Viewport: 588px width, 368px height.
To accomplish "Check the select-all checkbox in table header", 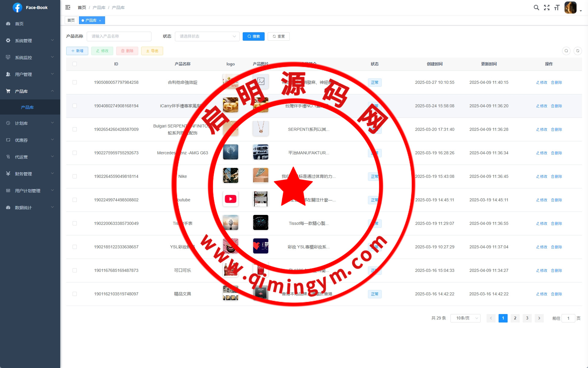I will (x=75, y=64).
